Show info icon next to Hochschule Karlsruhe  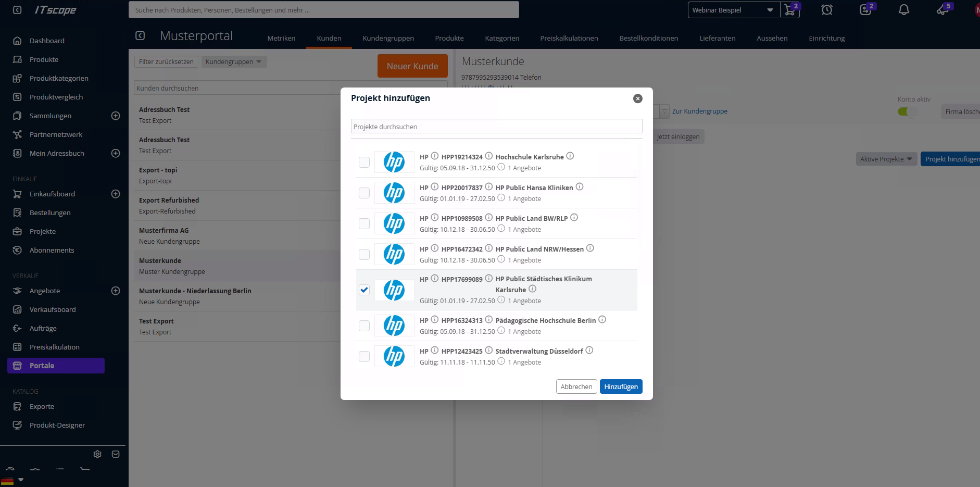pos(570,156)
